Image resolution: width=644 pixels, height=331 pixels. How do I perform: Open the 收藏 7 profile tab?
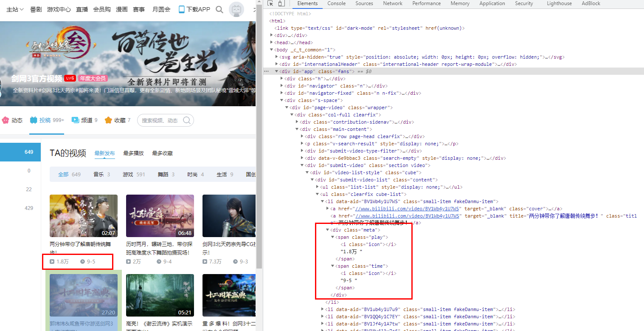(118, 120)
